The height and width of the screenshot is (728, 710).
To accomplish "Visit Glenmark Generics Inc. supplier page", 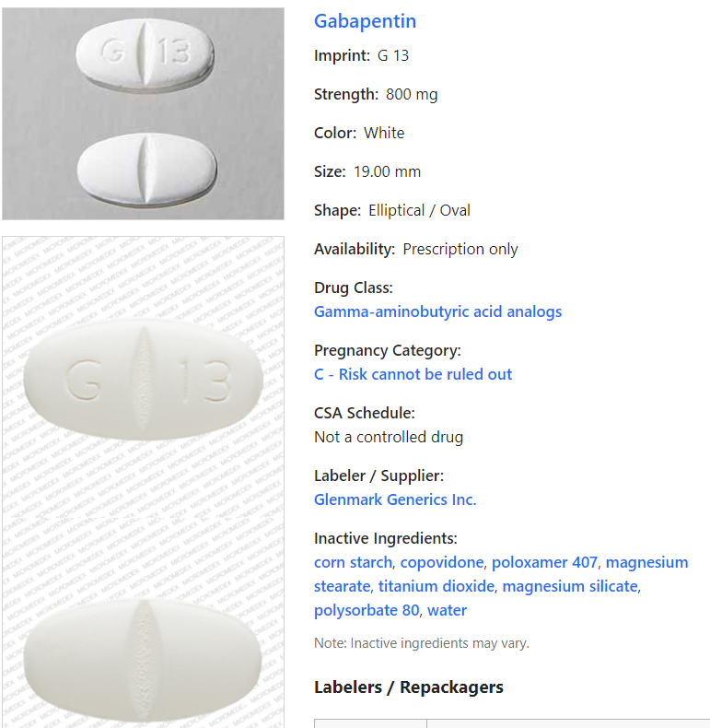I will coord(395,499).
